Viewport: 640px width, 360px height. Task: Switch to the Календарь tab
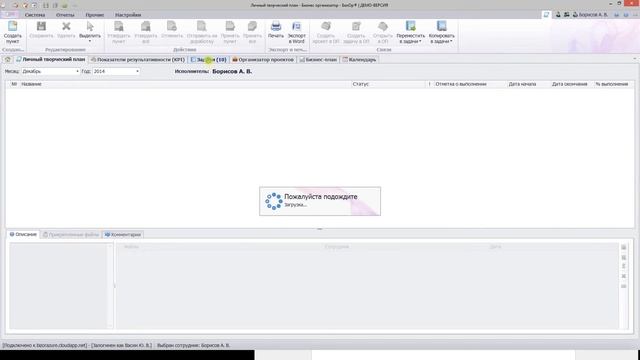pyautogui.click(x=359, y=60)
